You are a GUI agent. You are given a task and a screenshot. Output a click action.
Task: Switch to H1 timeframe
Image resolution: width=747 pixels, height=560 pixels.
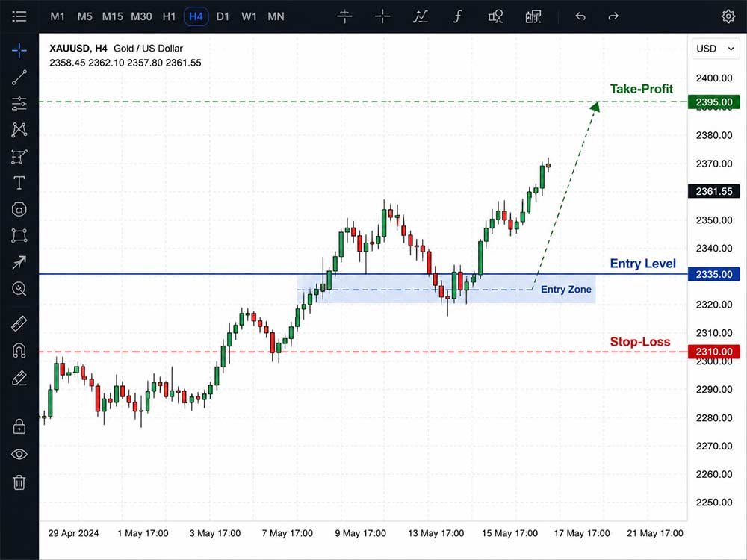pos(169,16)
